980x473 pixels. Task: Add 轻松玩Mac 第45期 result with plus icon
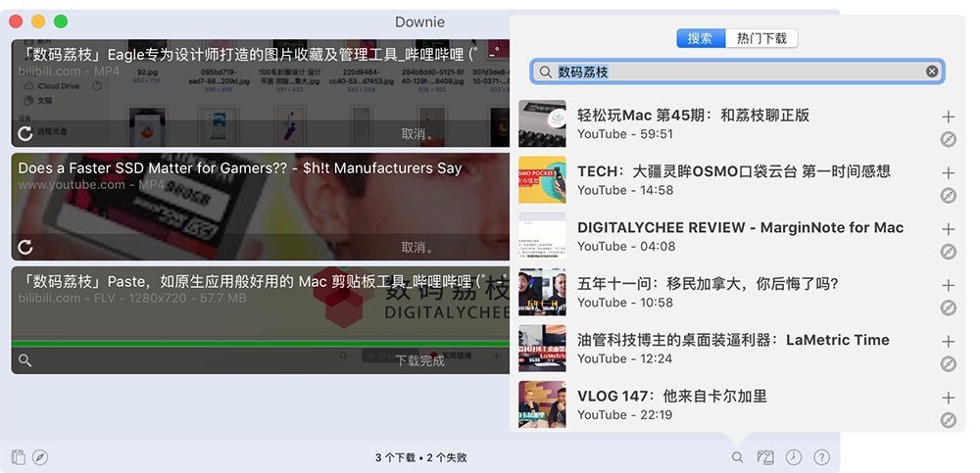coord(948,117)
